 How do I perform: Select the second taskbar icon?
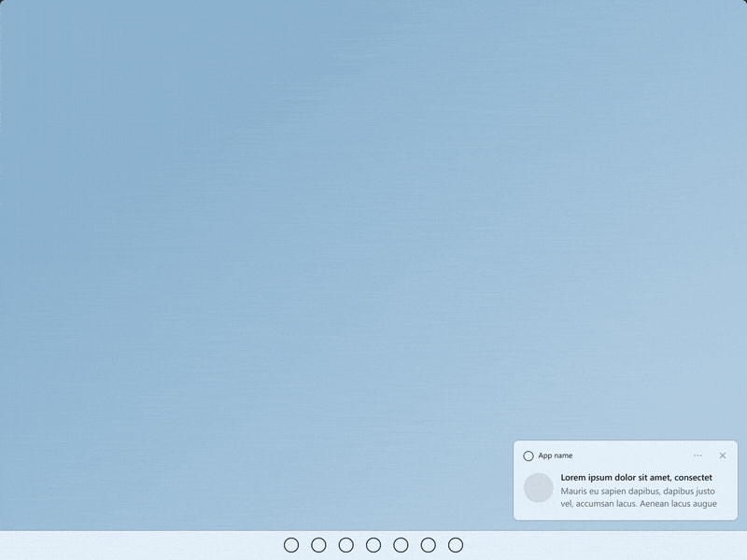(320, 543)
